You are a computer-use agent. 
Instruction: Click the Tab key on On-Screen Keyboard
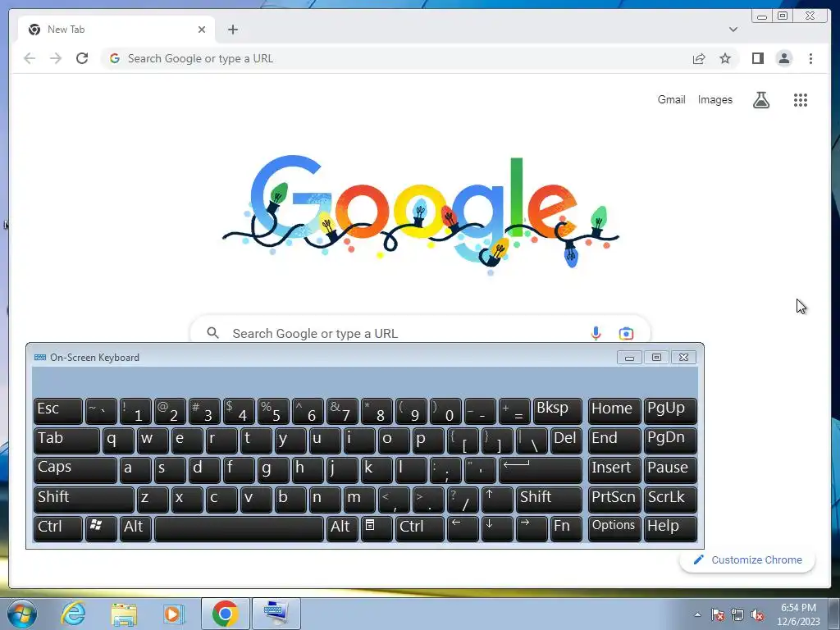coord(66,441)
